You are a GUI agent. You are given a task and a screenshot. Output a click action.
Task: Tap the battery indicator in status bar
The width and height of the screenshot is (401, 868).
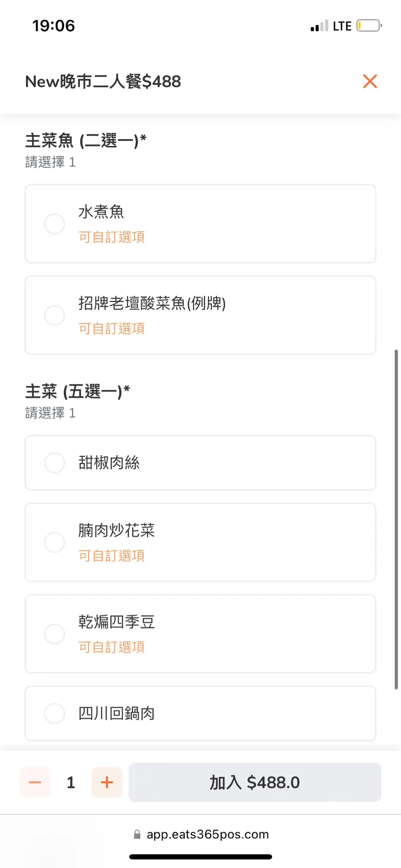[x=368, y=26]
